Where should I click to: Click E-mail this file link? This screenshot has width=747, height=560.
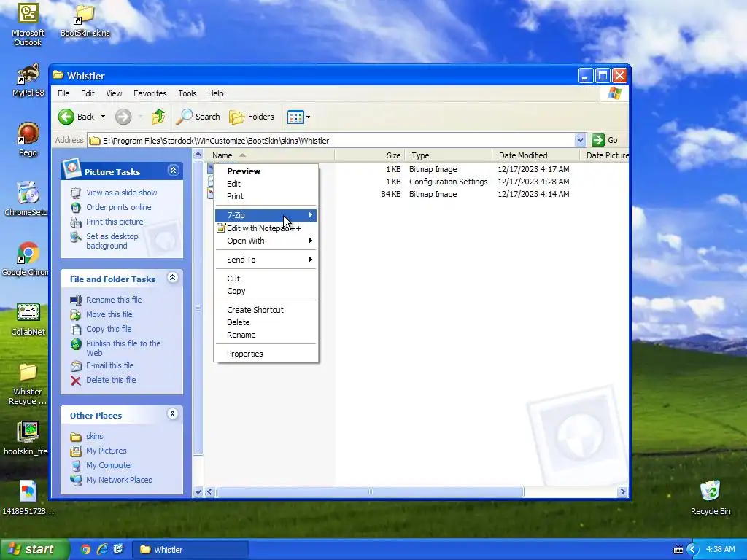click(109, 365)
